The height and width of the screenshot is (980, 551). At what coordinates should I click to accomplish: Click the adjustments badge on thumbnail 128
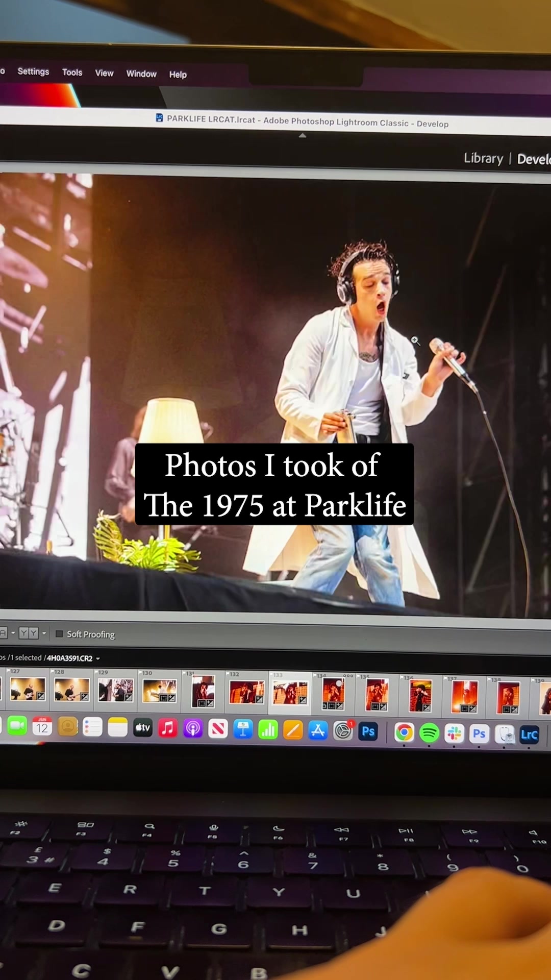tap(85, 697)
